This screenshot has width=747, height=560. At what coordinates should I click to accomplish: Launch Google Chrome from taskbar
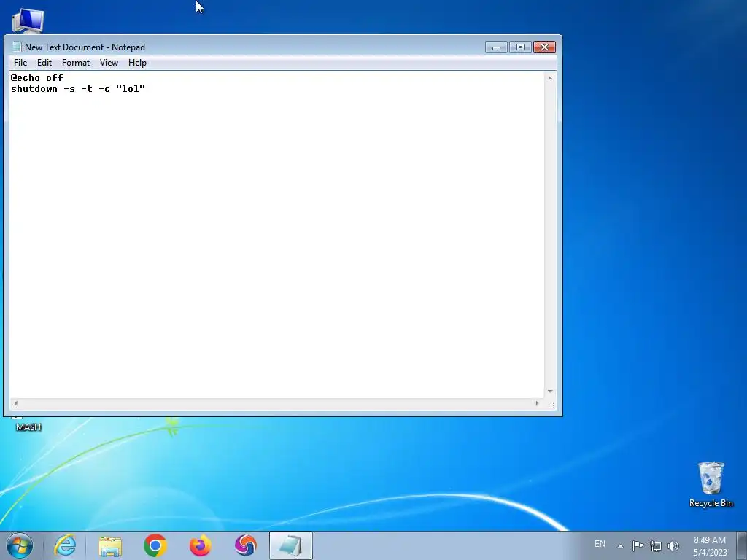155,545
